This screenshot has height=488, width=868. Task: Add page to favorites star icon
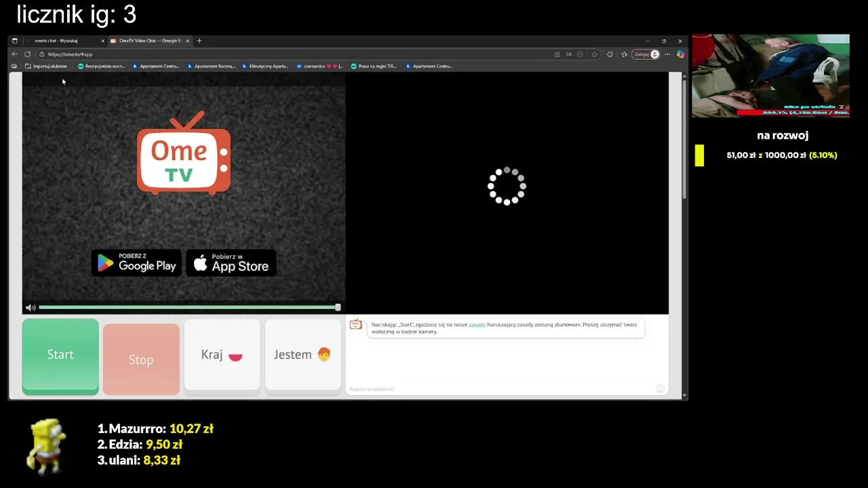pyautogui.click(x=595, y=54)
